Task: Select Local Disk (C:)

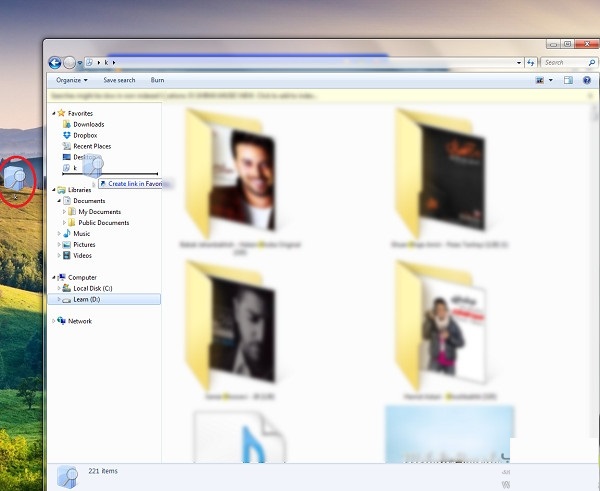Action: (x=92, y=288)
